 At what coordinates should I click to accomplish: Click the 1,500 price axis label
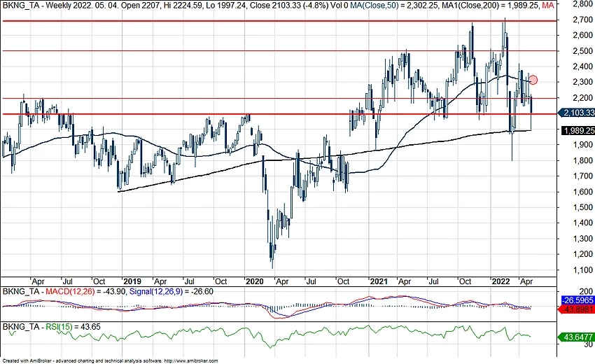[582, 207]
